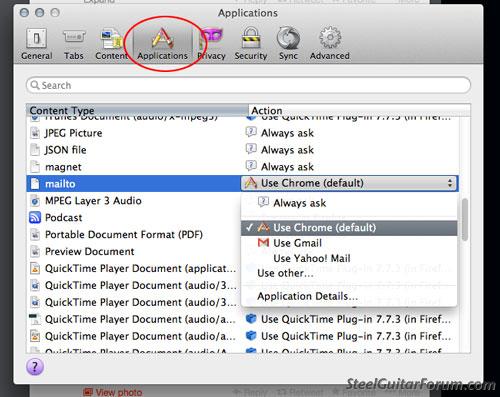The image size is (500, 397).
Task: Click the Gmail icon in the dropdown menu
Action: [x=263, y=243]
